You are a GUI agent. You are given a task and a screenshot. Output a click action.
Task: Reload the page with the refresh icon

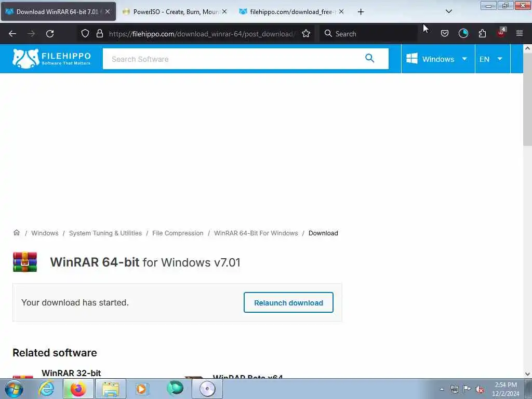point(50,34)
